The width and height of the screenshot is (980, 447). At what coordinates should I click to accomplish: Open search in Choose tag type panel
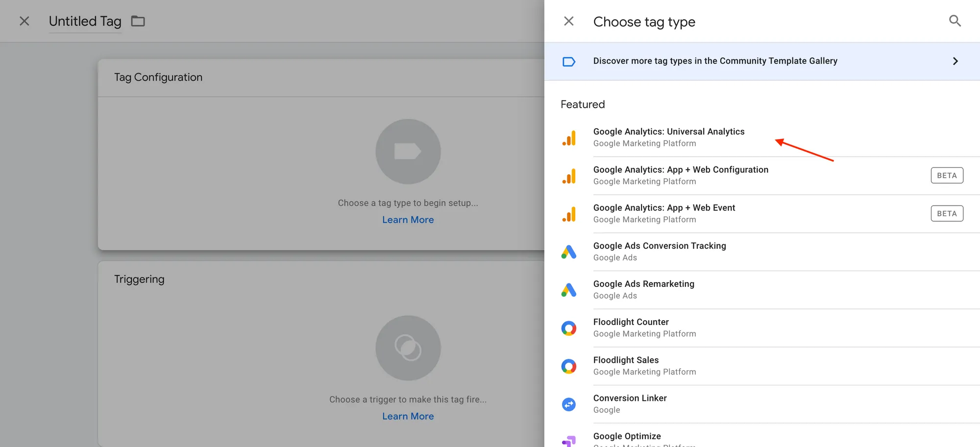(x=955, y=21)
